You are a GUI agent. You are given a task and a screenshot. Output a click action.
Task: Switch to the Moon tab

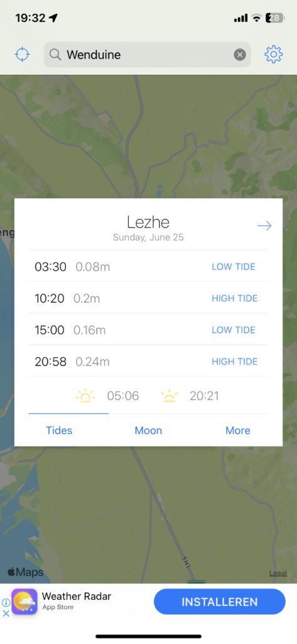point(148,430)
